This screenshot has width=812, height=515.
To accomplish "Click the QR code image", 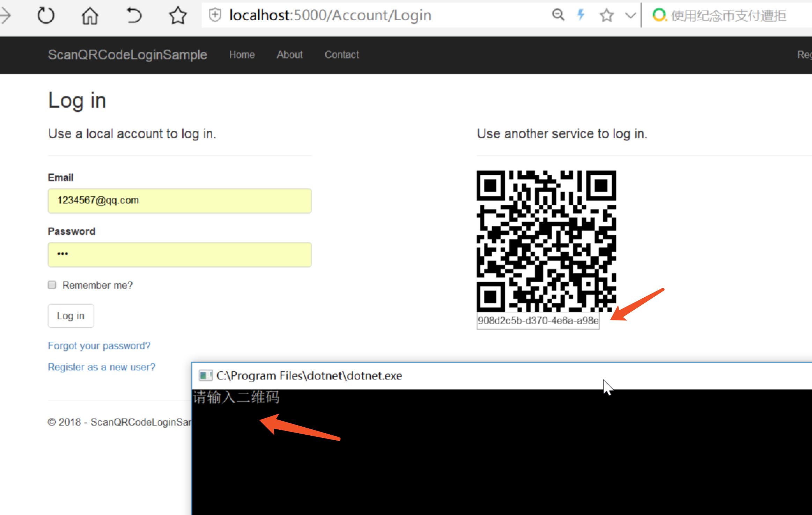I will 546,241.
